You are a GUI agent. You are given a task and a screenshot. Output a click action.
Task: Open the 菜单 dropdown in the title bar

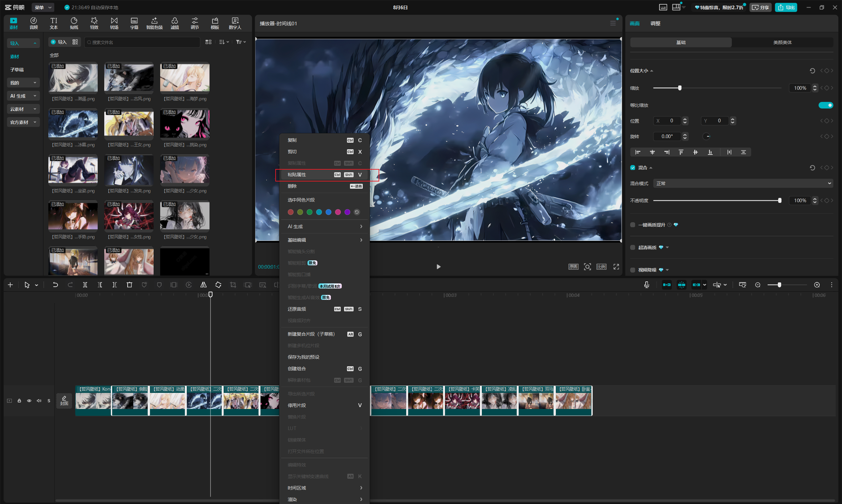tap(43, 8)
